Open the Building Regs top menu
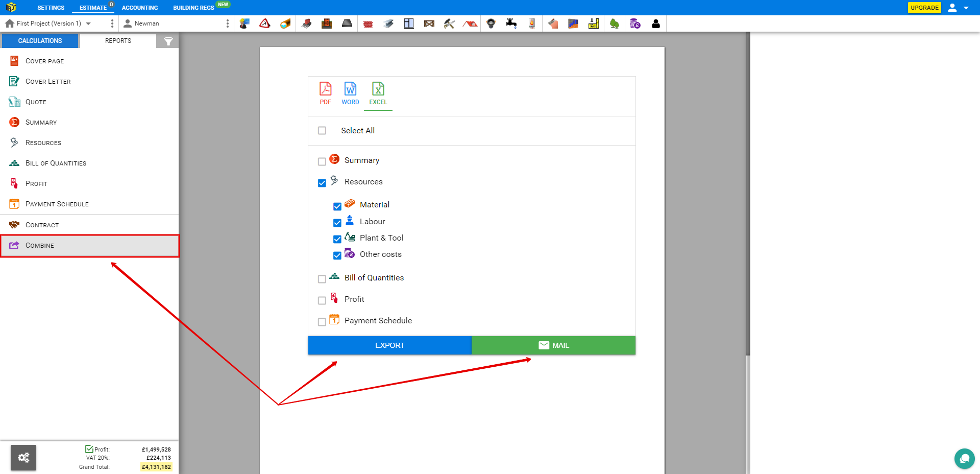Image resolution: width=980 pixels, height=474 pixels. 193,8
